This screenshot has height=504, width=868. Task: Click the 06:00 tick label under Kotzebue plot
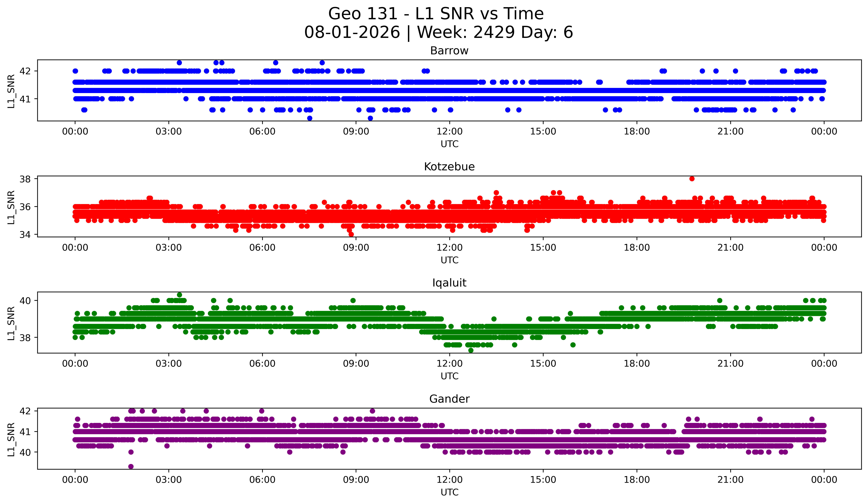click(x=262, y=248)
